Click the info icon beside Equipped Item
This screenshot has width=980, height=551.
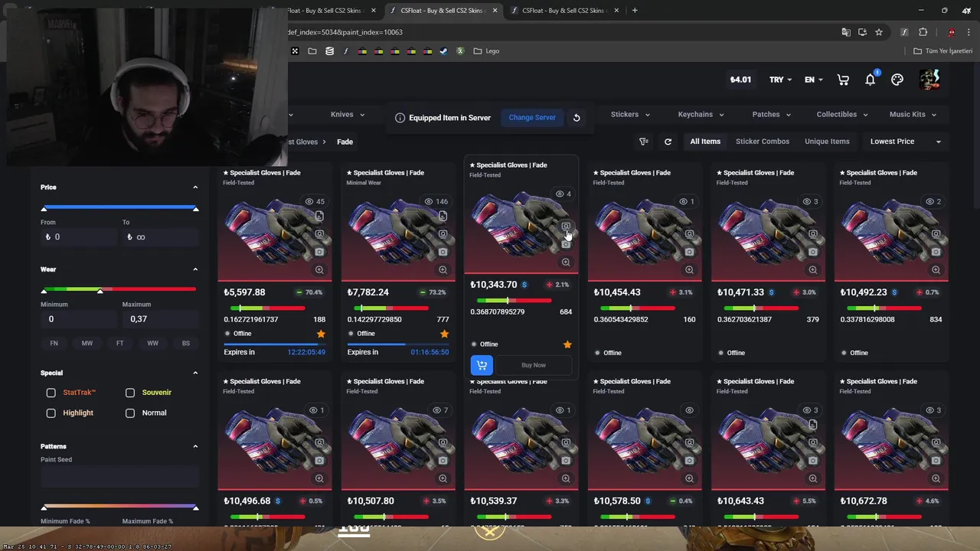pyautogui.click(x=400, y=118)
